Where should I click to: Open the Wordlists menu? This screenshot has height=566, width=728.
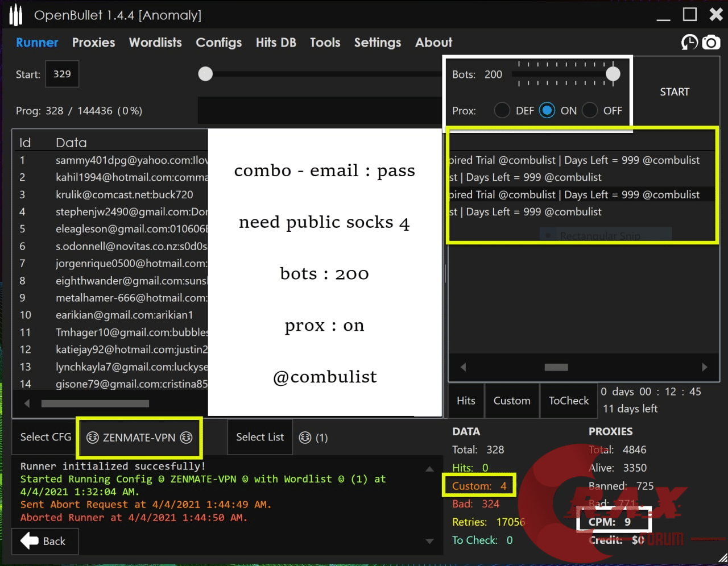coord(155,43)
